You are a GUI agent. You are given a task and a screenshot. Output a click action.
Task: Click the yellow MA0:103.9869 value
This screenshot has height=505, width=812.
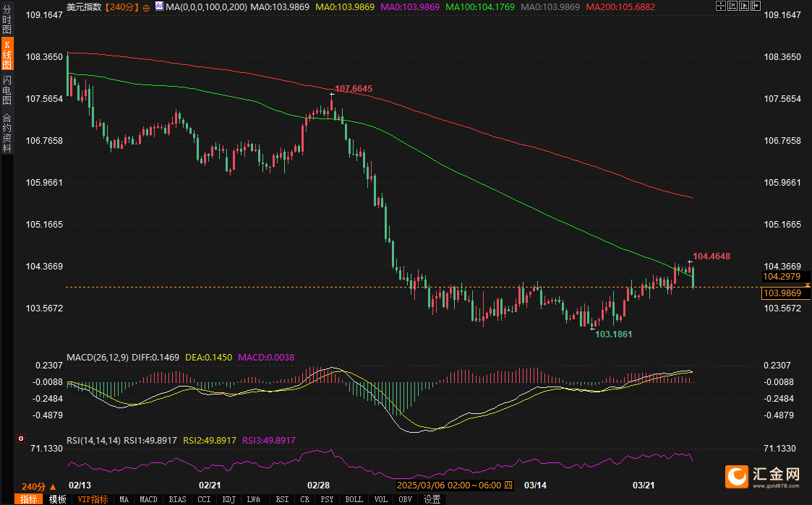(345, 7)
